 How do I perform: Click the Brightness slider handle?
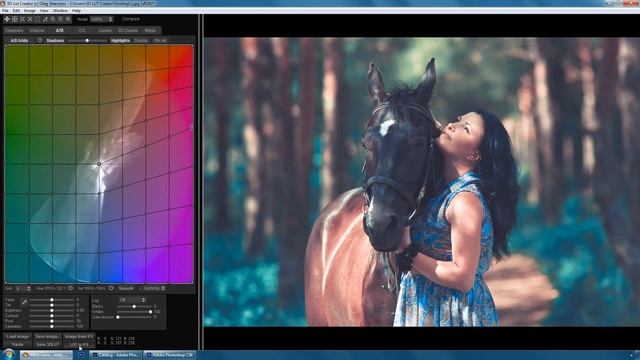coord(52,311)
